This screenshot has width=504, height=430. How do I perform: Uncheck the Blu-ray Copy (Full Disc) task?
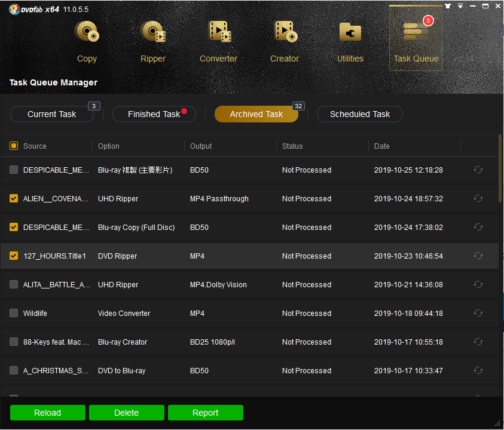[x=14, y=227]
